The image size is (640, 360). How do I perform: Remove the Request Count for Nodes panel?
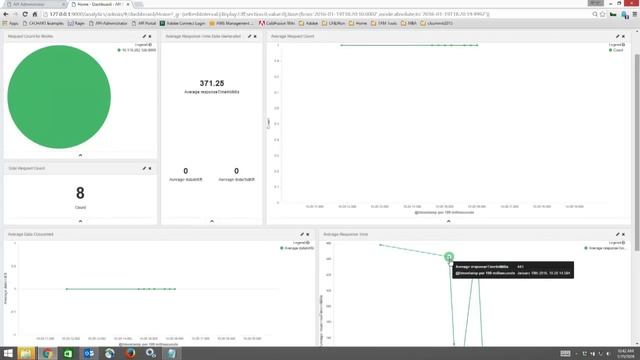pyautogui.click(x=150, y=36)
